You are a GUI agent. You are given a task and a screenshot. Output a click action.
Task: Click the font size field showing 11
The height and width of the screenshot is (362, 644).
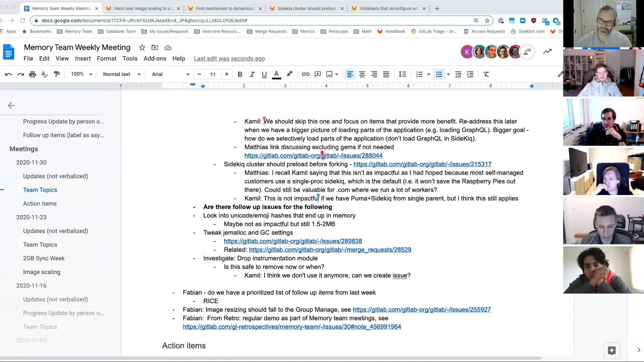click(x=213, y=74)
